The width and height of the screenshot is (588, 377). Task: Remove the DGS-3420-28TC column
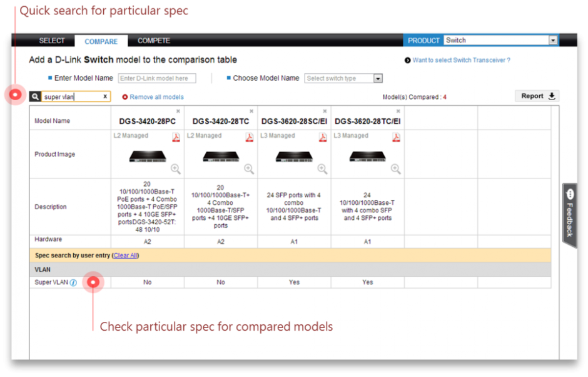click(x=251, y=111)
